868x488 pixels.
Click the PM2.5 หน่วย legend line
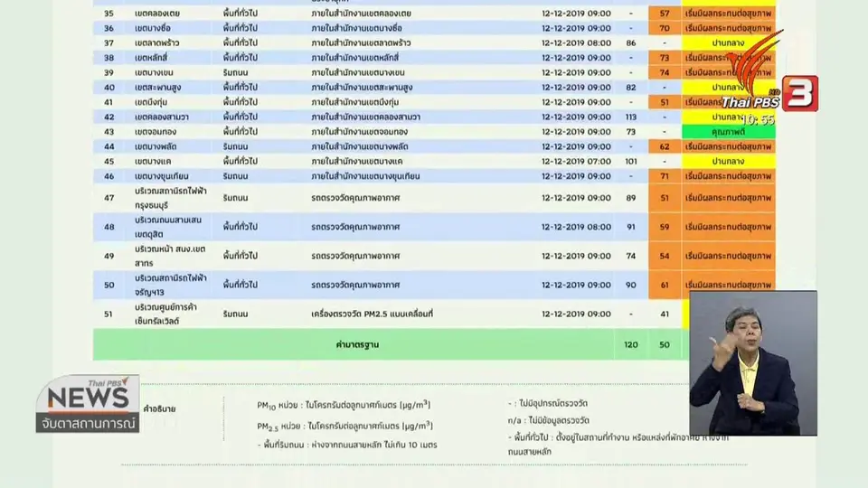coord(344,426)
